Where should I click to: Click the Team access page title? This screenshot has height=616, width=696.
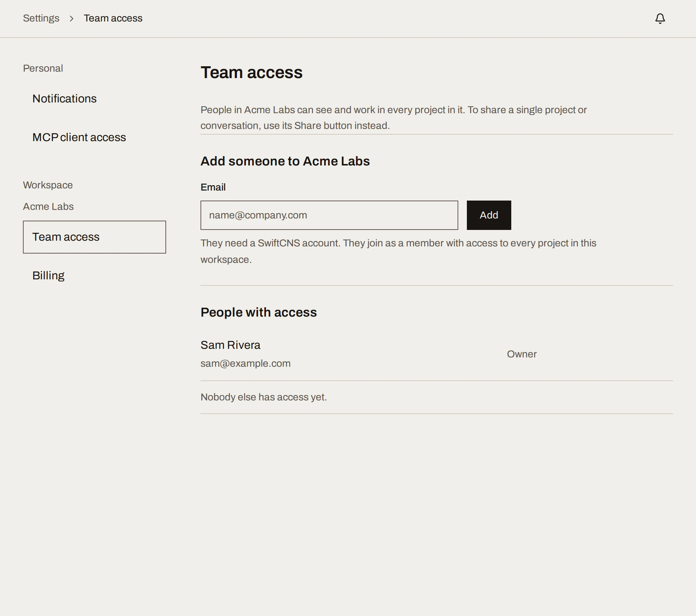tap(252, 72)
